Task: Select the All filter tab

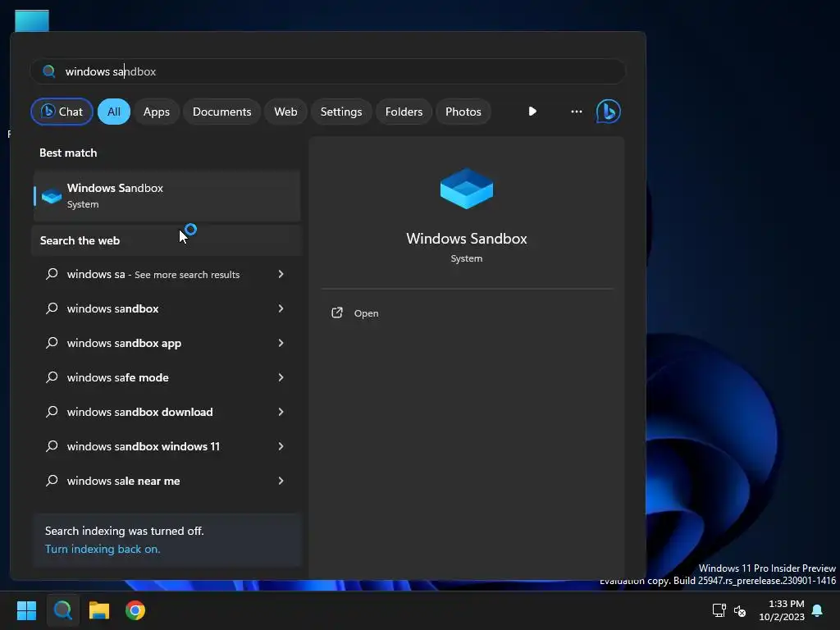Action: pos(113,112)
